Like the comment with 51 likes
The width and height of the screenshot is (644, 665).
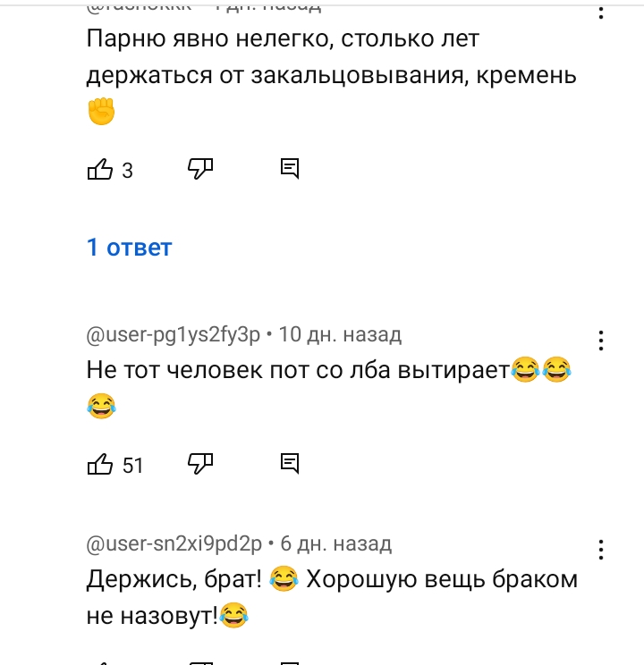pyautogui.click(x=100, y=464)
